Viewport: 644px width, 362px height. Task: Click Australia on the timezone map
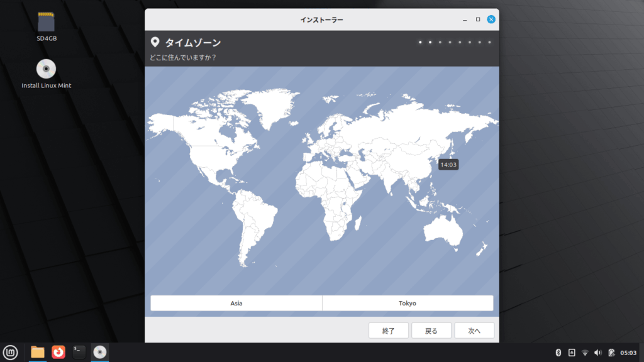click(x=448, y=231)
